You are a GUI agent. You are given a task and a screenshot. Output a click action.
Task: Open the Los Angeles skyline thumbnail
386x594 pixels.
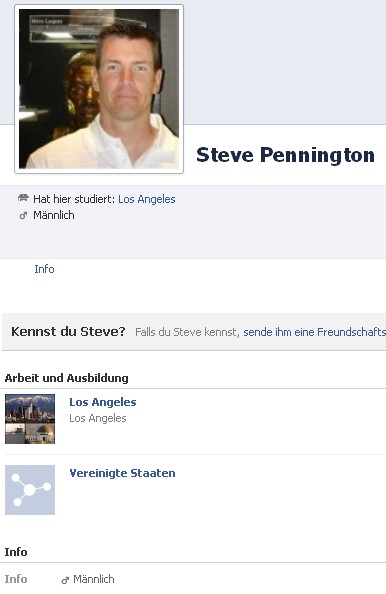pos(30,419)
